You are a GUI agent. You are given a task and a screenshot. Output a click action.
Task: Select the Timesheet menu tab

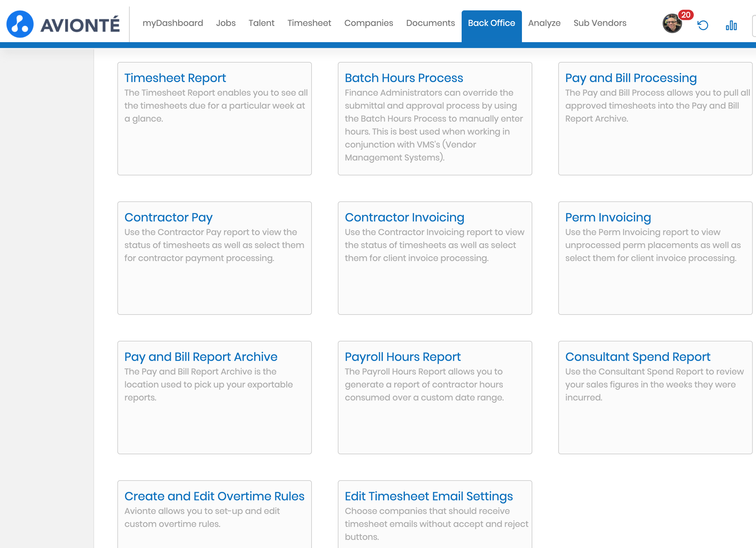309,23
